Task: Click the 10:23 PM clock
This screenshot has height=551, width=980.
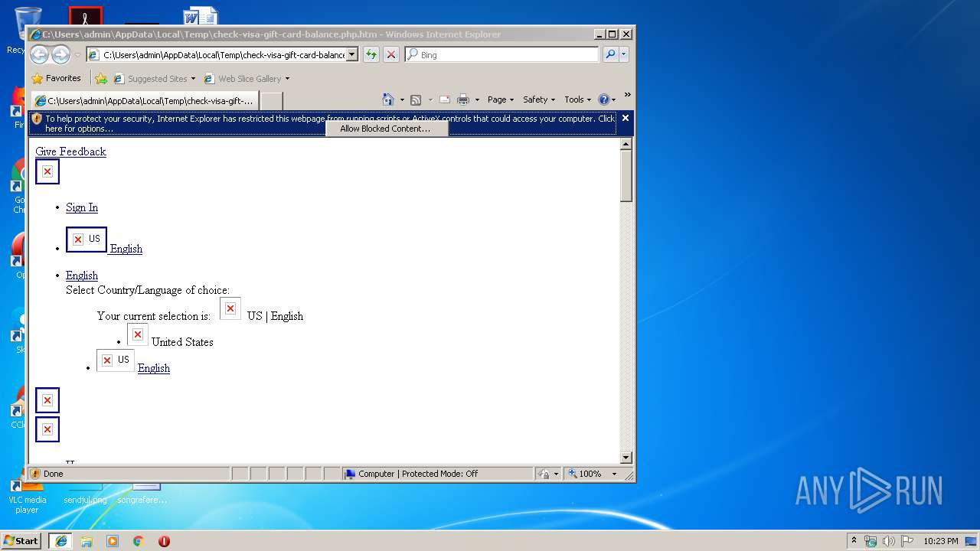Action: 940,541
